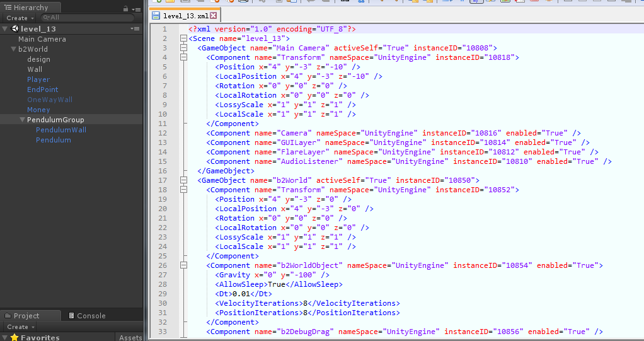Click the Unity logo beside level_13

15,29
